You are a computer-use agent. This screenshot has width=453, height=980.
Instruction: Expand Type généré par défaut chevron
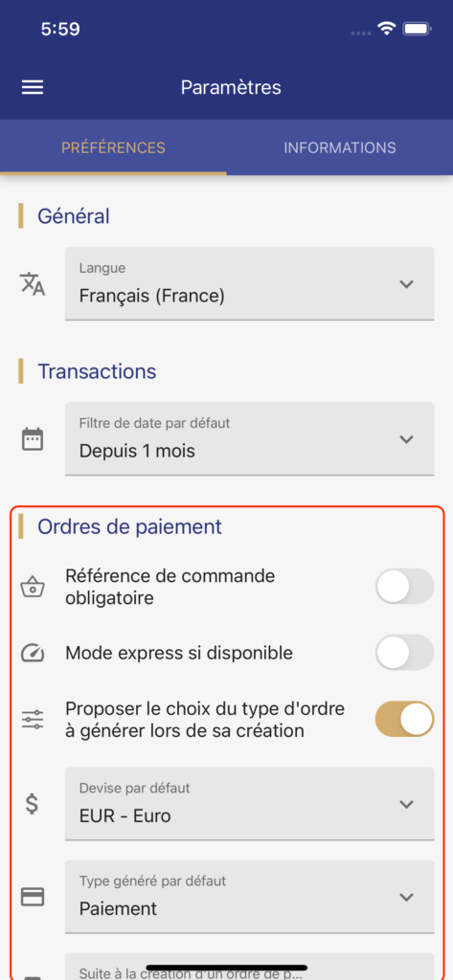(x=407, y=897)
